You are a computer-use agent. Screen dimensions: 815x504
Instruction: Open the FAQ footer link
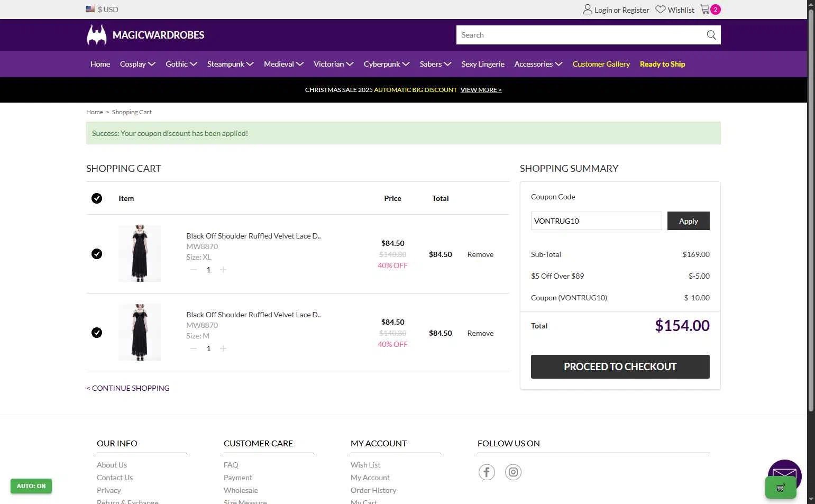click(x=231, y=465)
